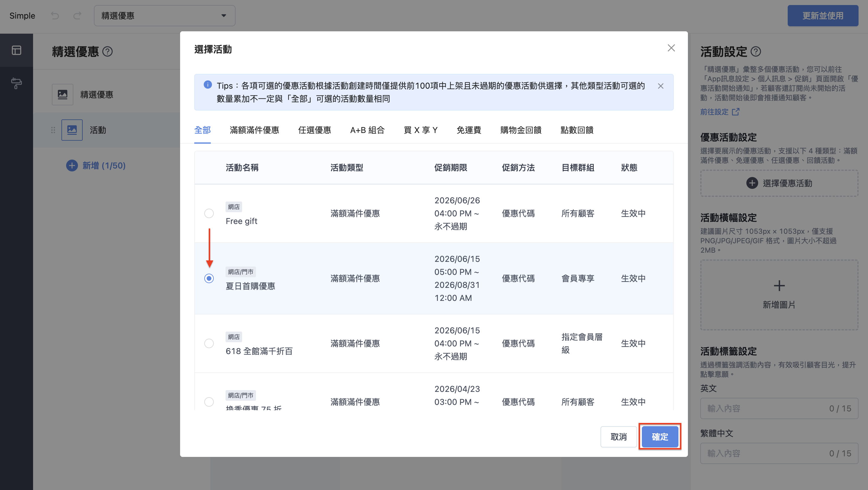
Task: Switch to the 買 X 享 Y tab
Action: tap(420, 130)
